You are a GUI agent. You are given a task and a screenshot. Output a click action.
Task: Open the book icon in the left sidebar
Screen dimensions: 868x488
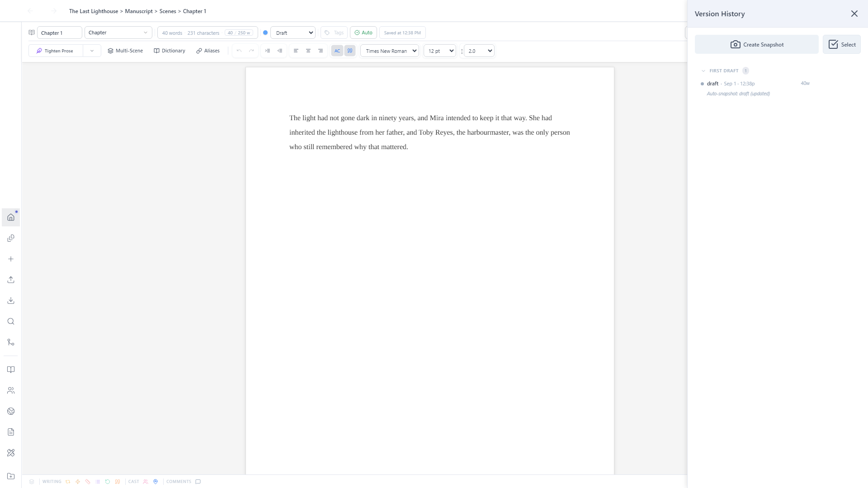(x=11, y=370)
